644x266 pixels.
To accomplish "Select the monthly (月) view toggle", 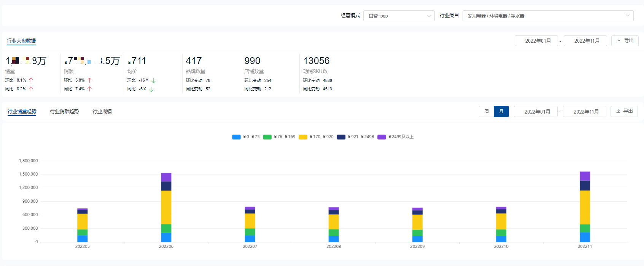I will pyautogui.click(x=501, y=112).
